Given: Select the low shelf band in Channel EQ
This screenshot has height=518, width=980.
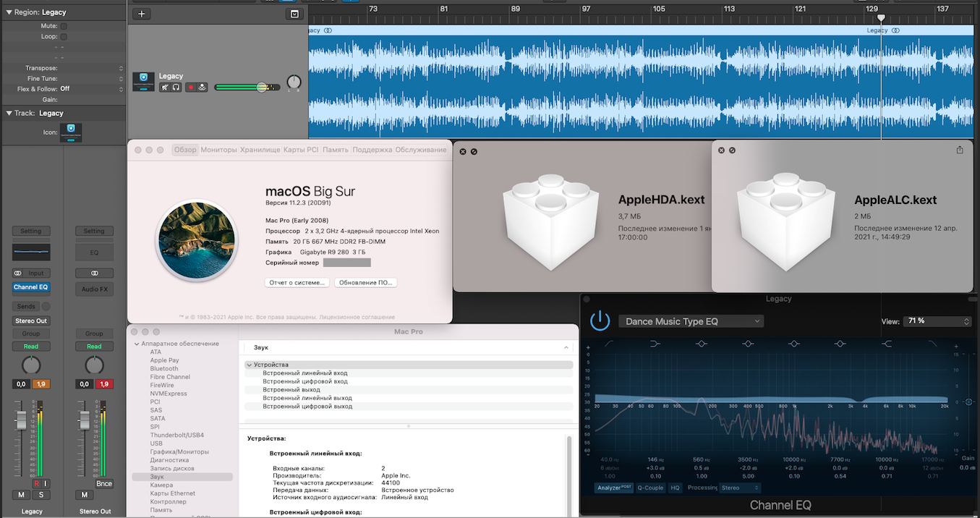Looking at the screenshot, I should point(655,343).
